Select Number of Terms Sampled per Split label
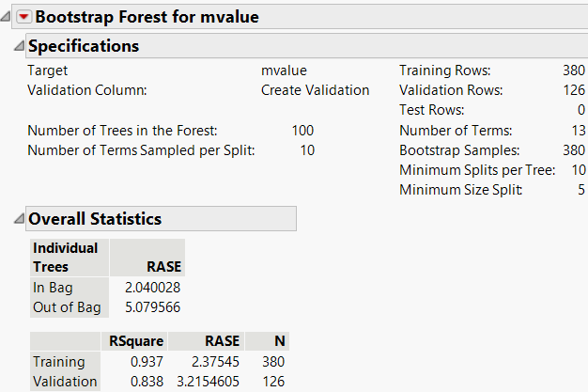The image size is (588, 392). coord(141,150)
